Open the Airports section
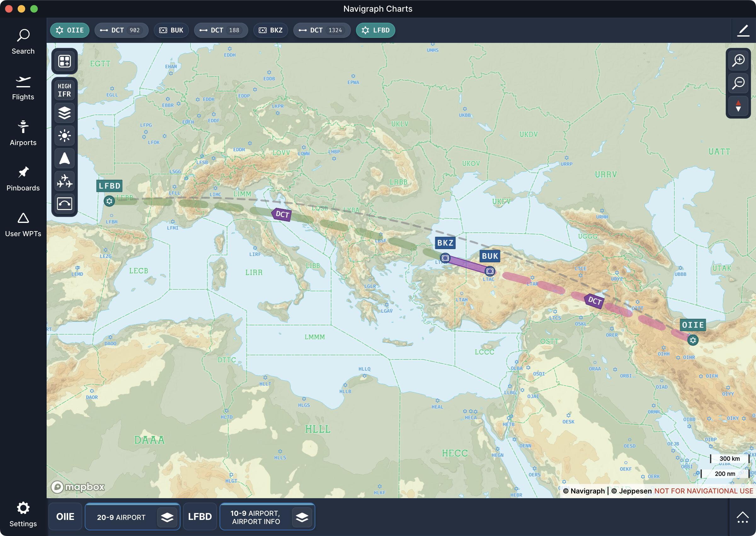Viewport: 756px width, 536px height. pyautogui.click(x=23, y=133)
